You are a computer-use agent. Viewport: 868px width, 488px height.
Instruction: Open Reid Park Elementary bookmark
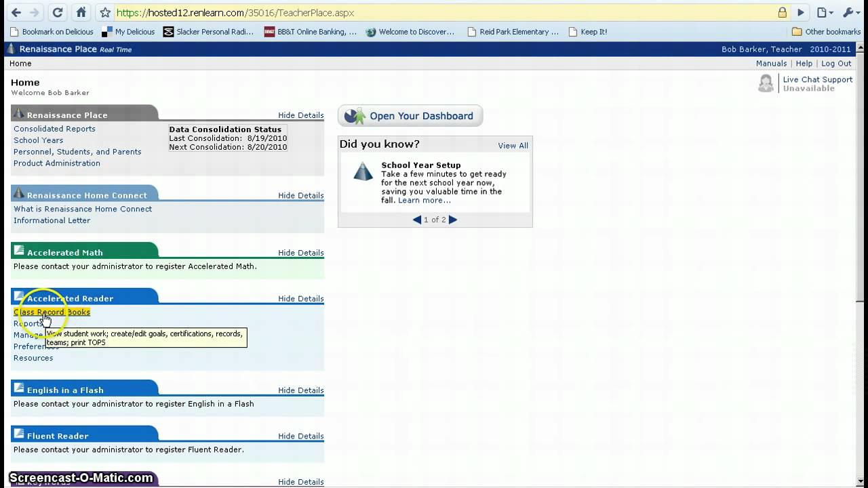[513, 32]
